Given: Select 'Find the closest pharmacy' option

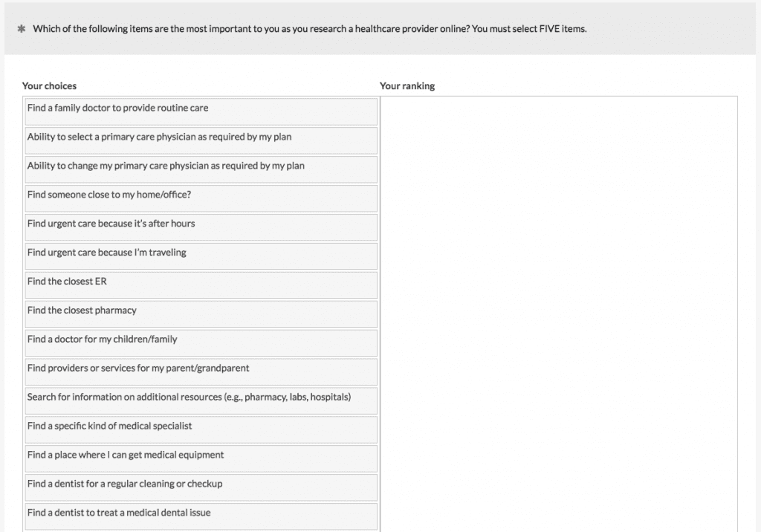Looking at the screenshot, I should (201, 314).
